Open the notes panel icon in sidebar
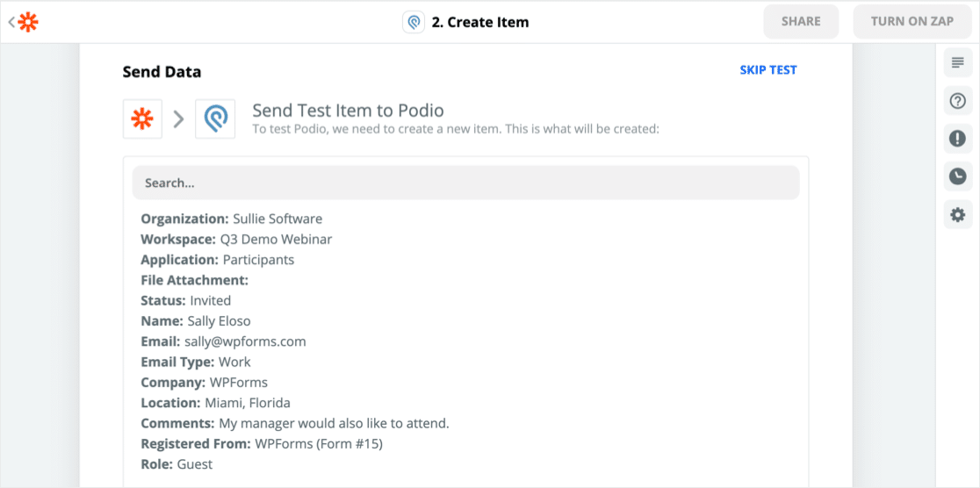The height and width of the screenshot is (488, 980). [x=957, y=63]
